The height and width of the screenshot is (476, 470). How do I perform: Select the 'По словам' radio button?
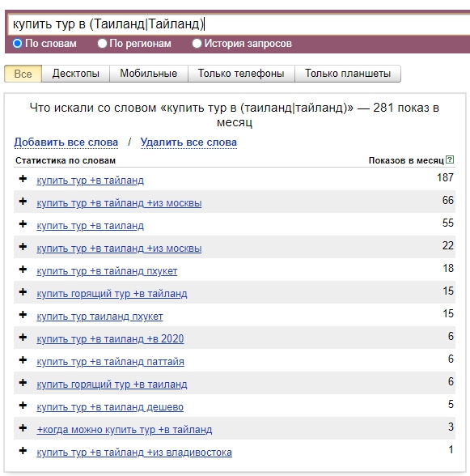click(17, 44)
